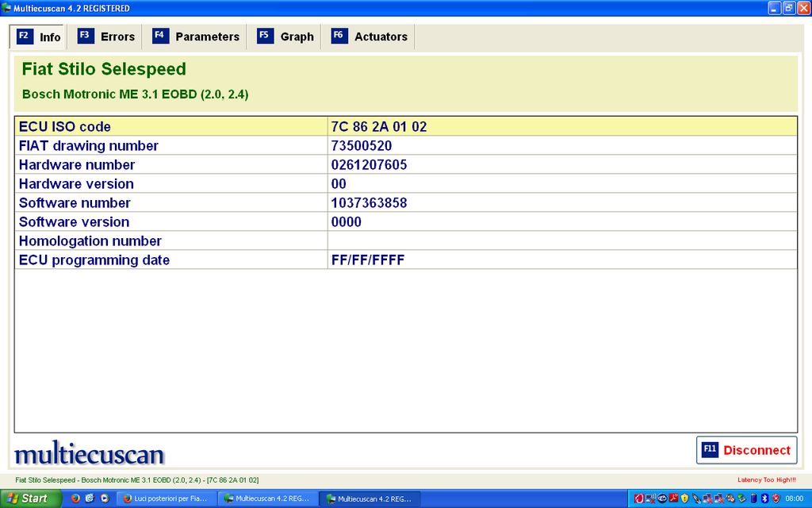
Task: Select the ECU programming date label
Action: pos(94,260)
